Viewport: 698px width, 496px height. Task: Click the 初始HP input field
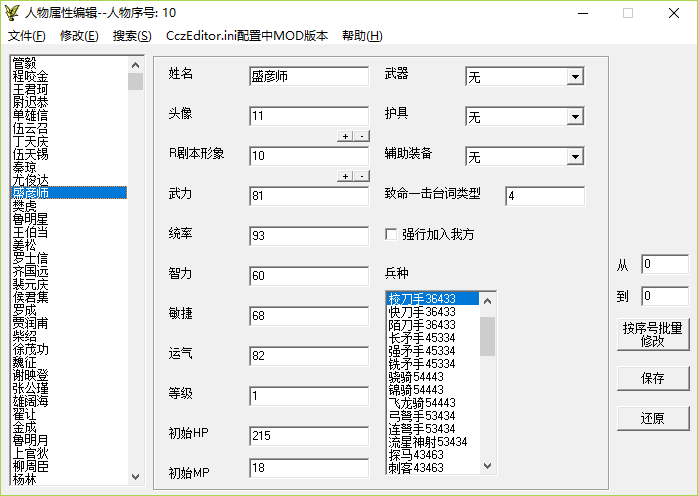pyautogui.click(x=309, y=435)
